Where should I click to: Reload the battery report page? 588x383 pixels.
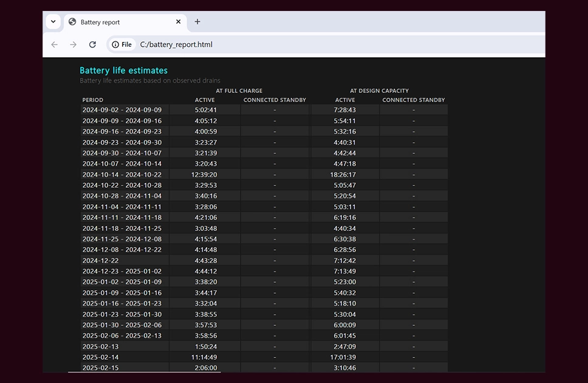92,45
